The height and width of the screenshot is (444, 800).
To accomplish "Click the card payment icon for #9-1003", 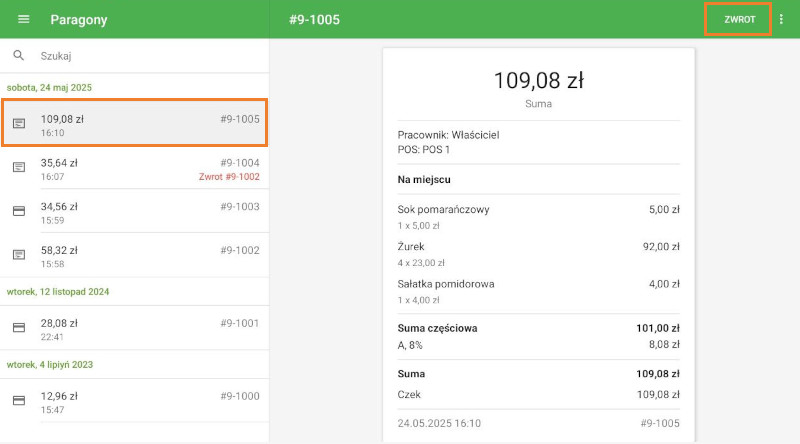I will tap(19, 212).
